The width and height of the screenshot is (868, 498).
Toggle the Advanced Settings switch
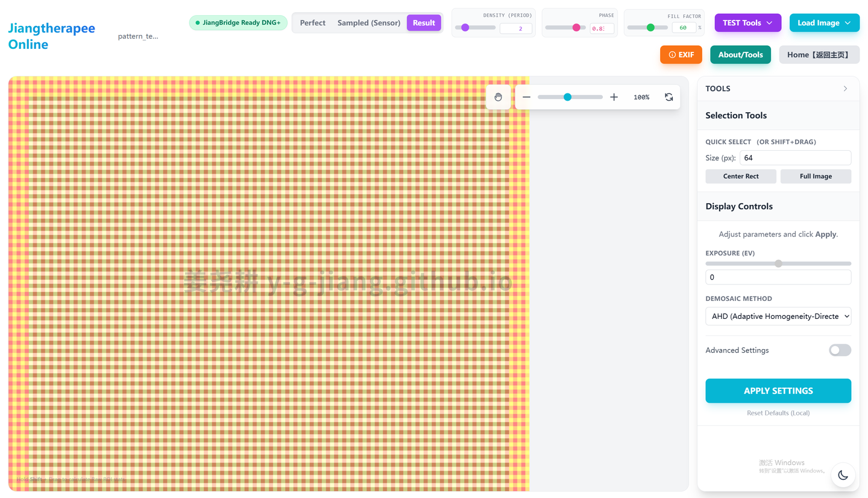pyautogui.click(x=839, y=350)
